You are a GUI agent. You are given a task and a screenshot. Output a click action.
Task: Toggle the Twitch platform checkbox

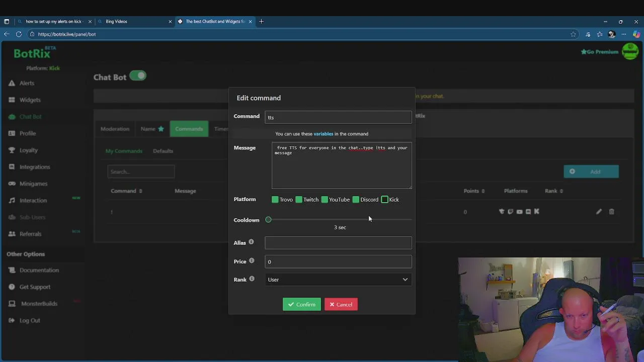tap(299, 200)
